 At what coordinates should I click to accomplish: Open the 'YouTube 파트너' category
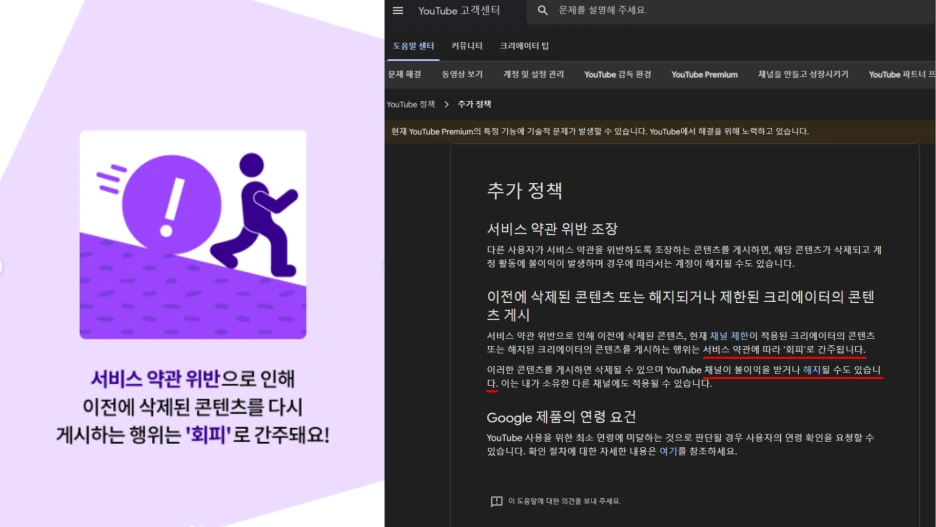[x=901, y=75]
